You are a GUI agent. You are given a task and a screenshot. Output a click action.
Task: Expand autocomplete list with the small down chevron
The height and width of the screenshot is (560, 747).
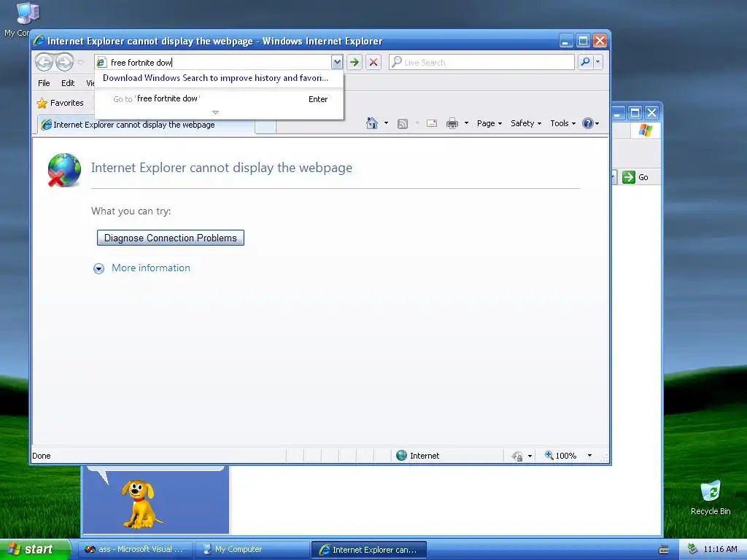215,112
